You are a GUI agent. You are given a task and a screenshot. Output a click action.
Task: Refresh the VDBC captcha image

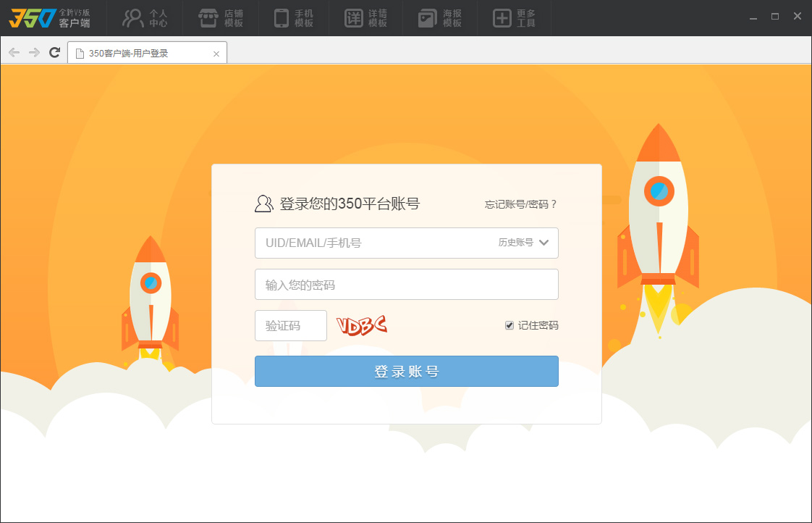click(x=361, y=325)
